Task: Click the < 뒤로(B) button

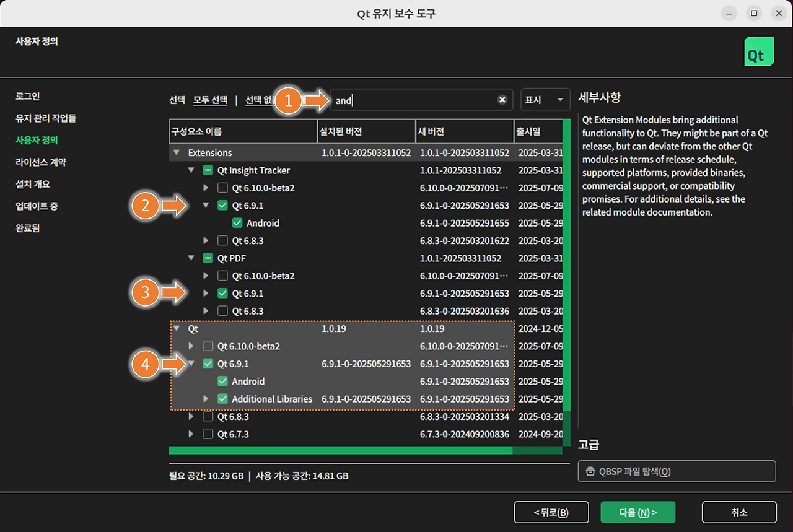Action: coord(551,512)
